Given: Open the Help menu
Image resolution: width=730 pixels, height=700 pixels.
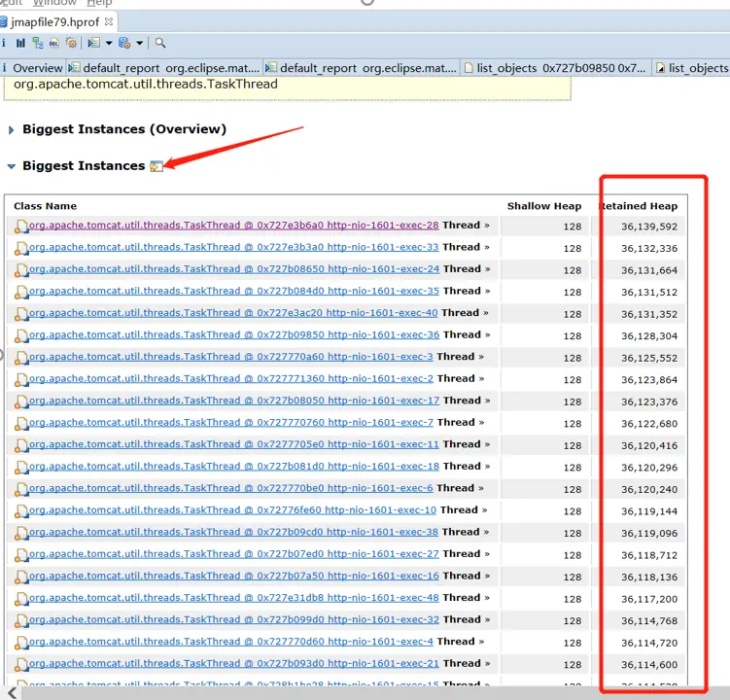Looking at the screenshot, I should coord(99,3).
